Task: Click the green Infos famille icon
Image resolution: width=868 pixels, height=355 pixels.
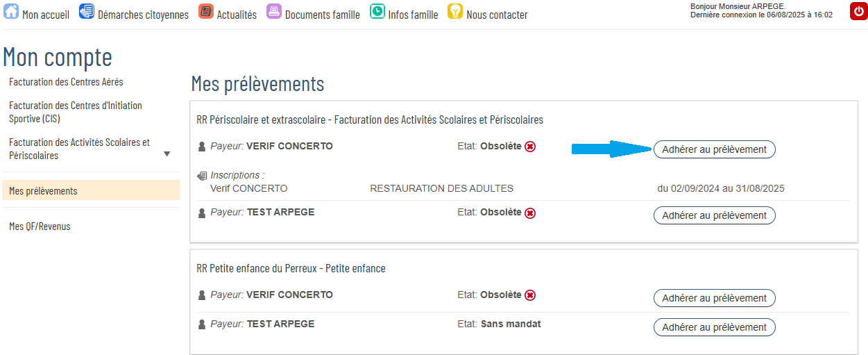Action: click(377, 12)
